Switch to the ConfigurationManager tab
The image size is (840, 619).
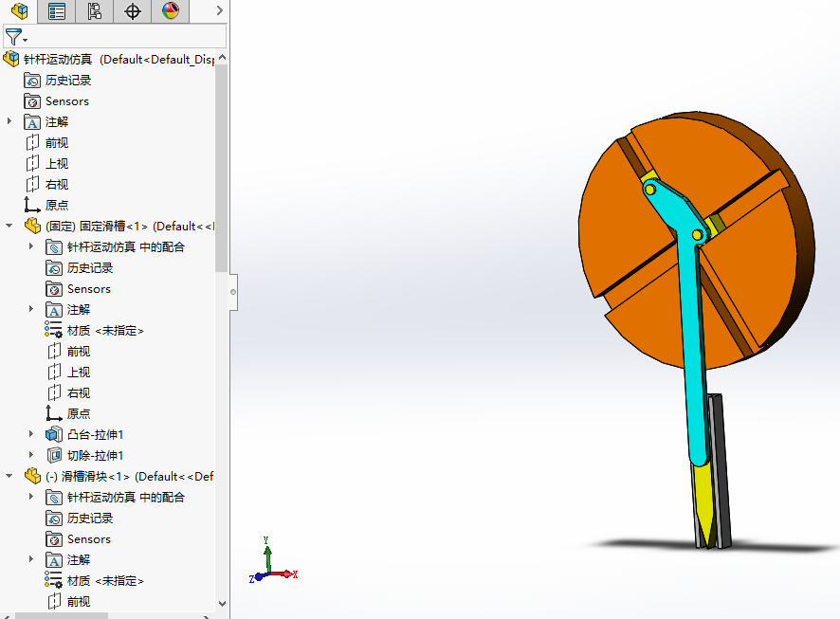[x=95, y=10]
